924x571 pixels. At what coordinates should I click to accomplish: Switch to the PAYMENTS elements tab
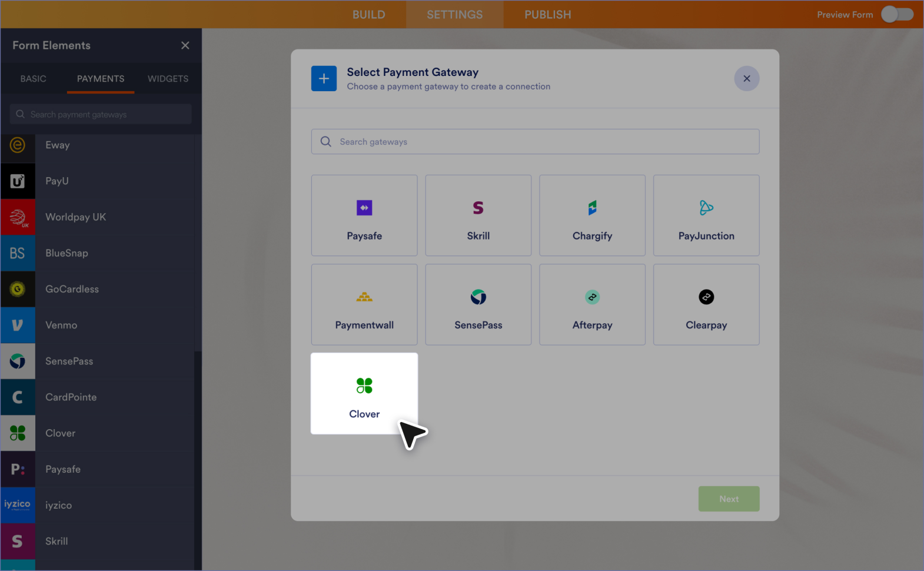point(101,78)
